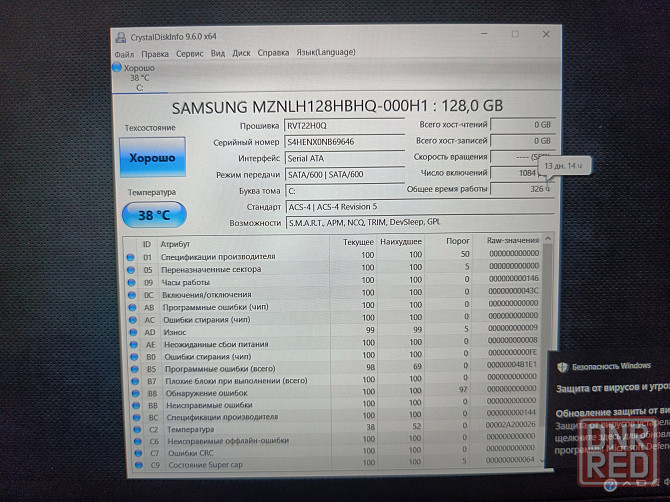Click the Наихудшее column header
Screen dimensions: 670x502
click(400, 242)
